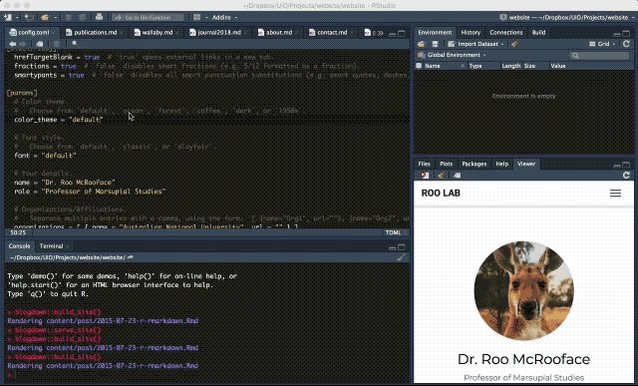Image resolution: width=638 pixels, height=386 pixels.
Task: Open the Files tab
Action: pos(424,164)
